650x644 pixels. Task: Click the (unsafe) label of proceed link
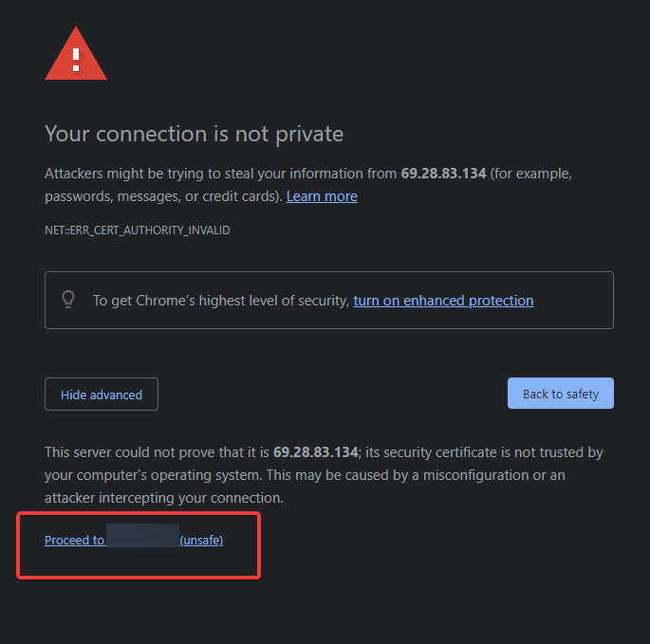pos(201,541)
